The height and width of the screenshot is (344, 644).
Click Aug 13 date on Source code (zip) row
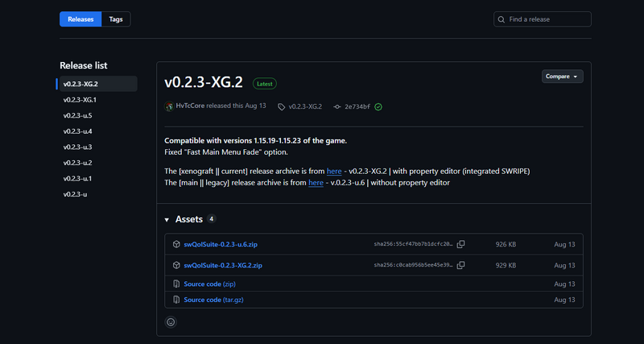click(x=564, y=284)
